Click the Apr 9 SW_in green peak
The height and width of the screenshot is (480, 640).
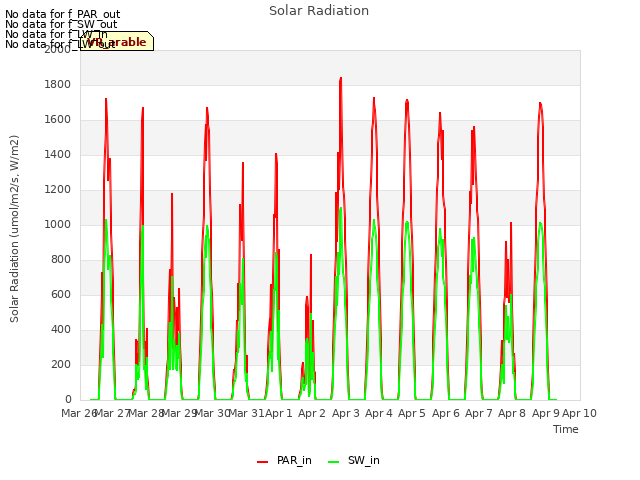pos(540,224)
